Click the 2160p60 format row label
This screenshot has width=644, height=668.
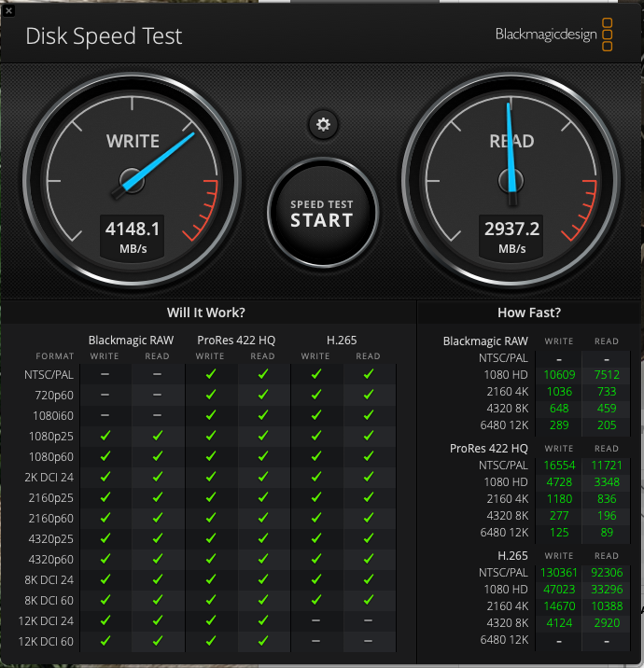pos(51,518)
